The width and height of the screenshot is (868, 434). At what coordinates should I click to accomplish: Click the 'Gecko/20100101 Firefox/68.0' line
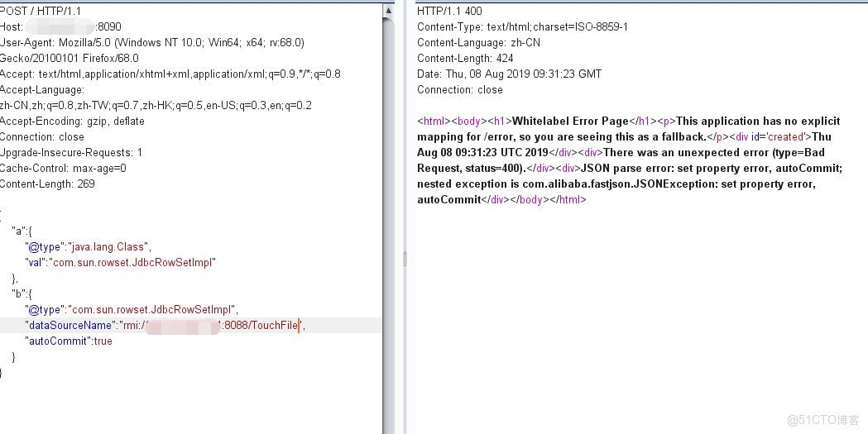pos(70,58)
